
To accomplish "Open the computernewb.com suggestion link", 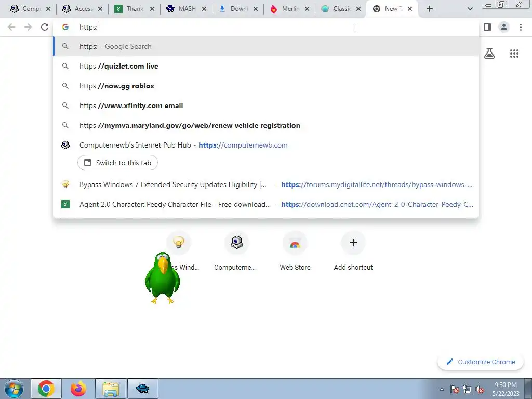I will pyautogui.click(x=243, y=145).
